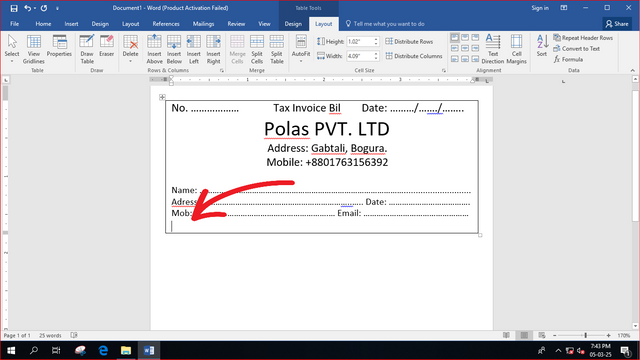
Task: Click the Width value field
Action: click(x=360, y=56)
